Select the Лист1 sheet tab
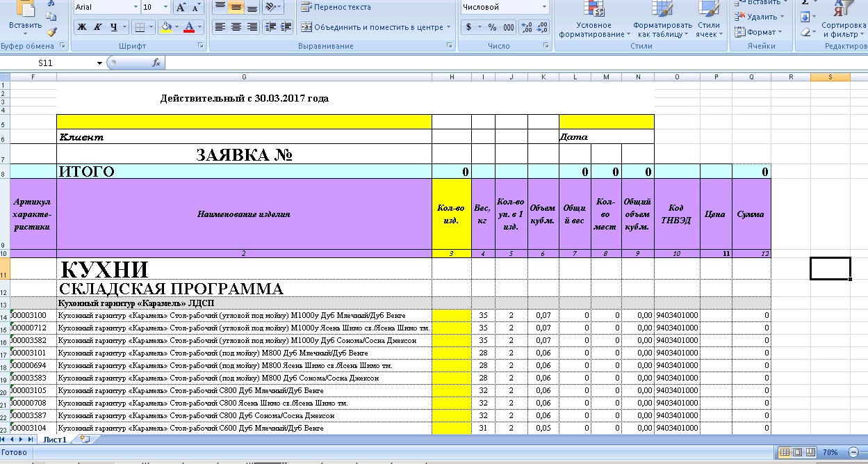Image resolution: width=868 pixels, height=464 pixels. 55,440
